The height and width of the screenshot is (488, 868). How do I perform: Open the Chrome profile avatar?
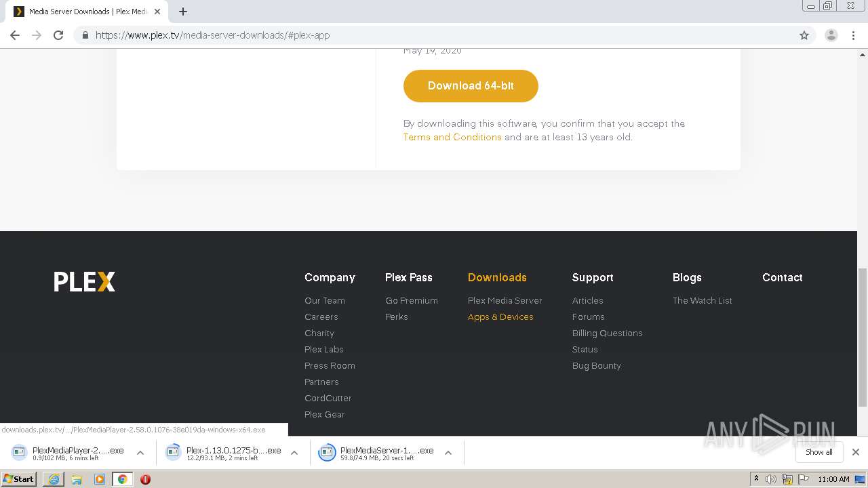tap(831, 35)
